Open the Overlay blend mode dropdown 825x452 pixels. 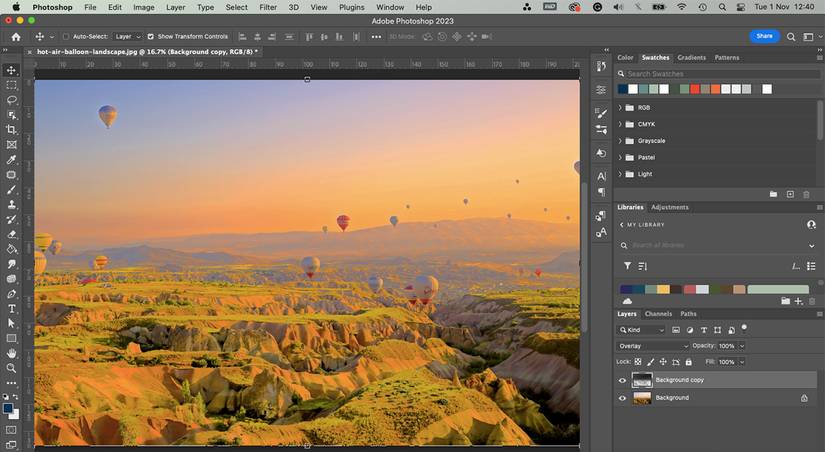(x=652, y=346)
